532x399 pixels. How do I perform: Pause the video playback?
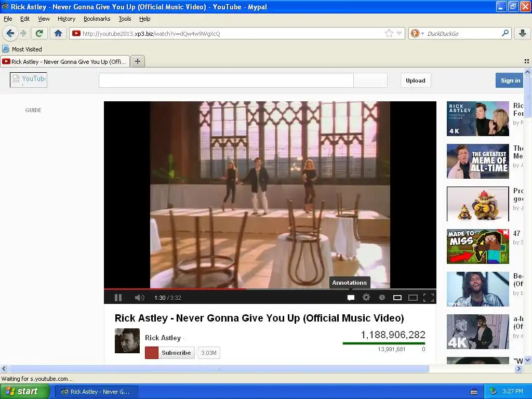coord(118,298)
